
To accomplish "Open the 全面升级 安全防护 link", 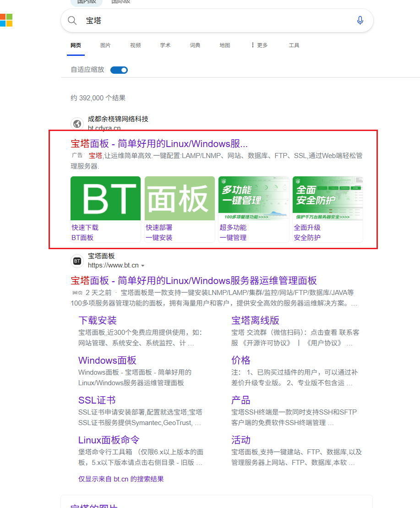I will [x=307, y=233].
